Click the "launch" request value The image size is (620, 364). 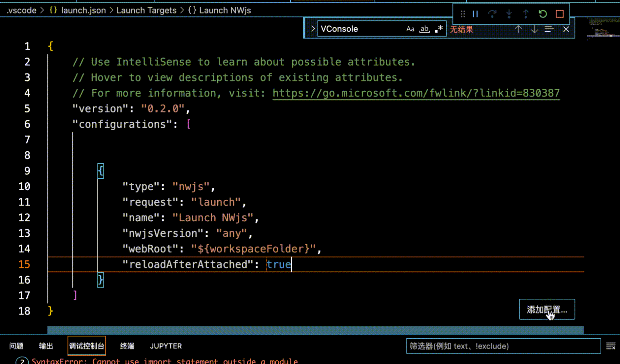coord(216,202)
